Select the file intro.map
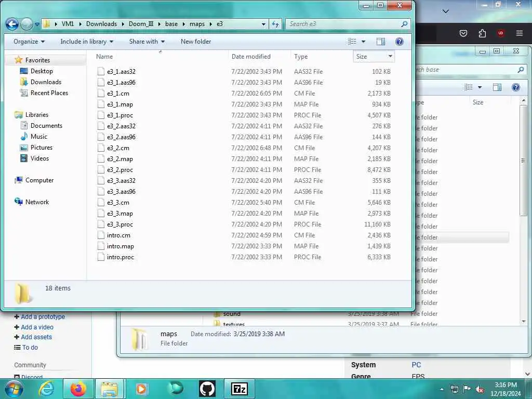The height and width of the screenshot is (399, 532). point(121,246)
